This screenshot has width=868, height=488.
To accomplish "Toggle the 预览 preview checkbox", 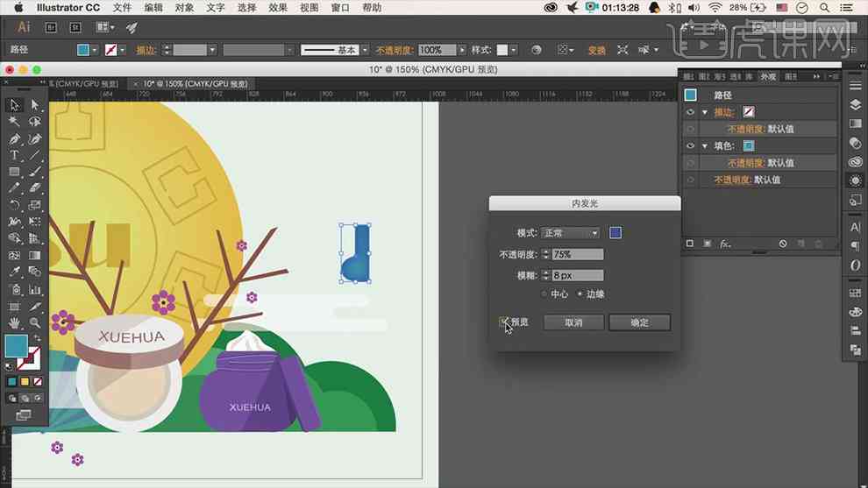I will tap(504, 322).
